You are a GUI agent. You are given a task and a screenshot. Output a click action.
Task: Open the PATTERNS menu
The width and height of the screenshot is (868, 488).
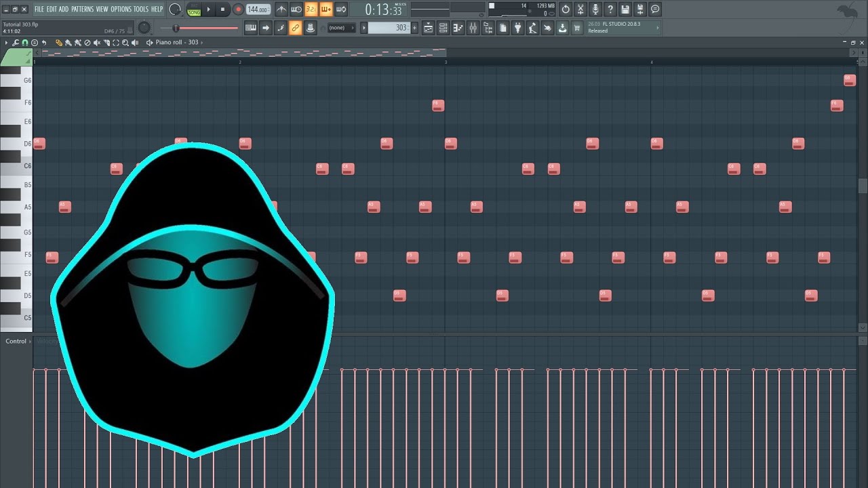pos(83,9)
